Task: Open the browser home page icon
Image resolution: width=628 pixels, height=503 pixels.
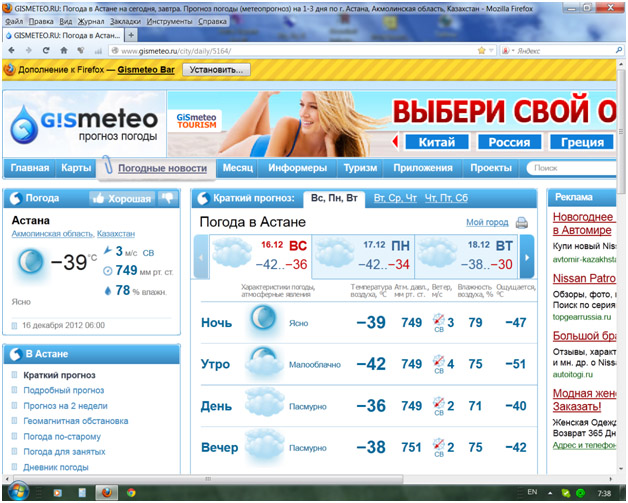Action: [64, 50]
